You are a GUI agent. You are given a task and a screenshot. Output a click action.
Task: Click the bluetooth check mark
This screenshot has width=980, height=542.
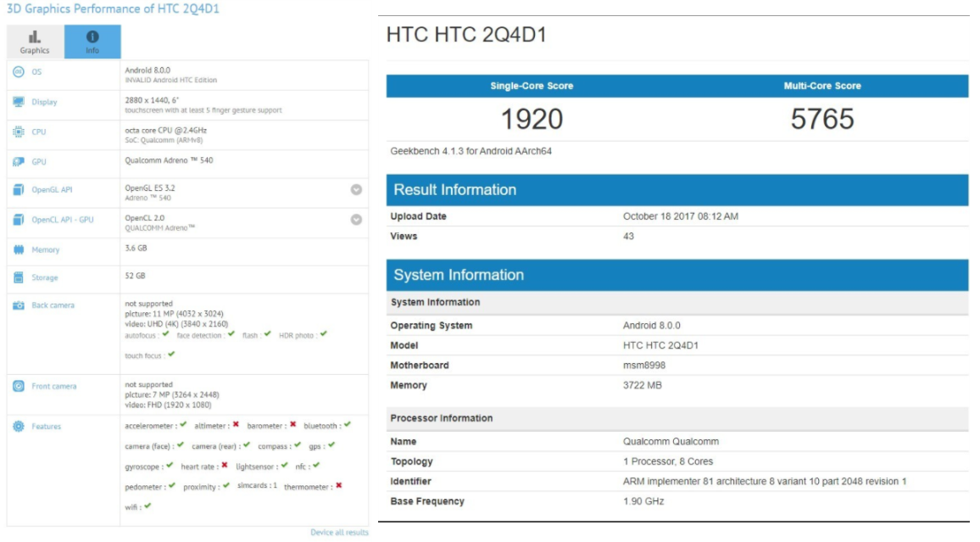point(348,424)
